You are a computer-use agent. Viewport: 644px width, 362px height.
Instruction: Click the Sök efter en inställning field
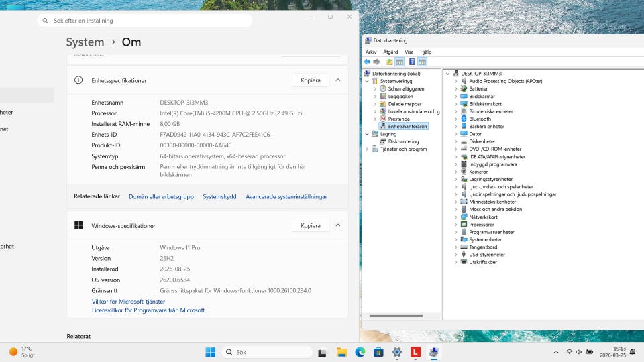[x=145, y=21]
